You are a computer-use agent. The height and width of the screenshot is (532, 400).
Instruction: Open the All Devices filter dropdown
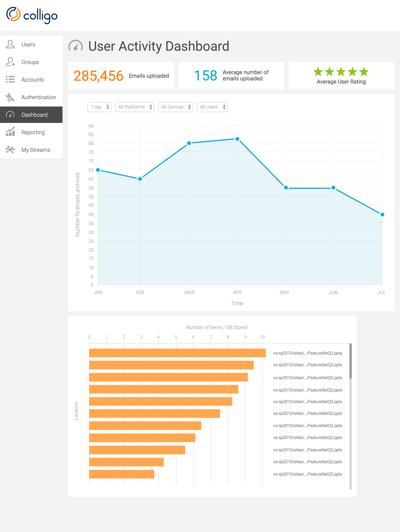tap(175, 107)
